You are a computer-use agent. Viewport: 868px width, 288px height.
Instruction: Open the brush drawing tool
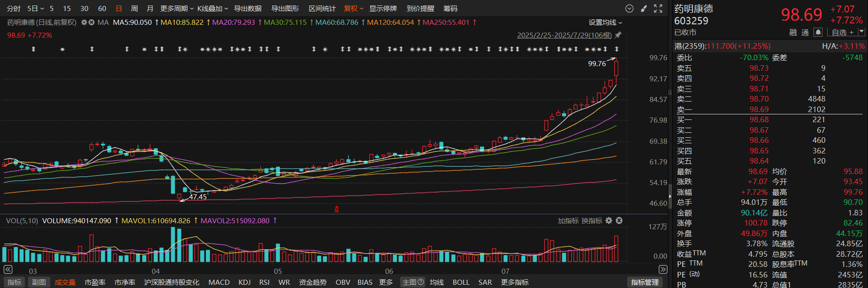pos(644,9)
